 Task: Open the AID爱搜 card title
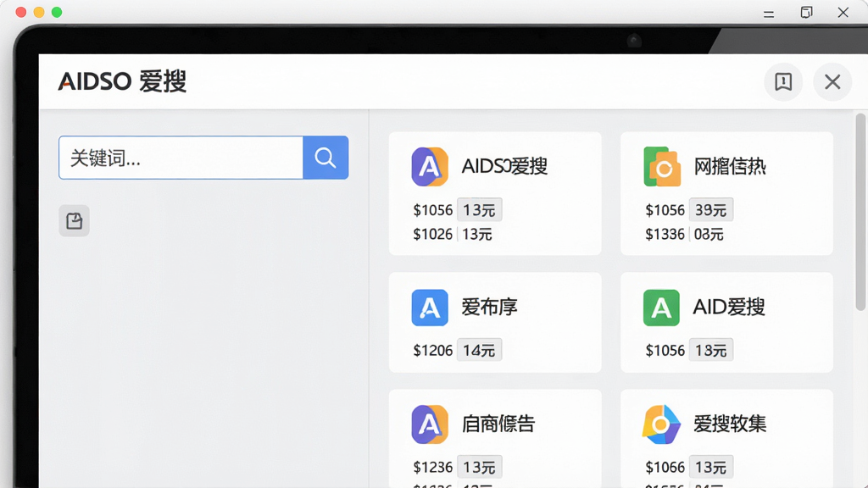click(728, 307)
